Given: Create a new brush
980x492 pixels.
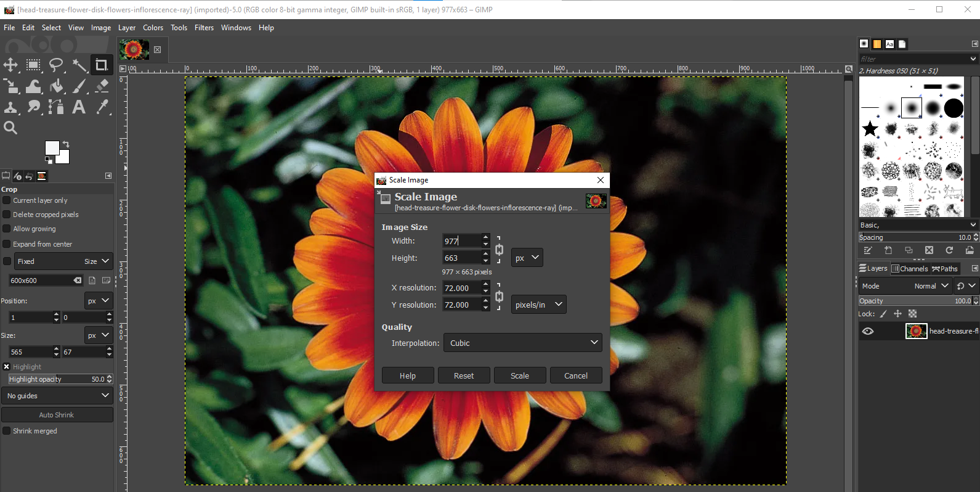Looking at the screenshot, I should [x=888, y=250].
